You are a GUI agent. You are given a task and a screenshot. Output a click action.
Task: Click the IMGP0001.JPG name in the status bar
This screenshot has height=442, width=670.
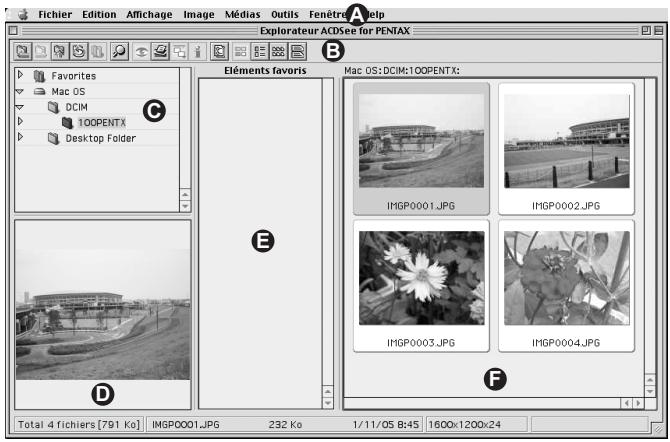(x=185, y=424)
